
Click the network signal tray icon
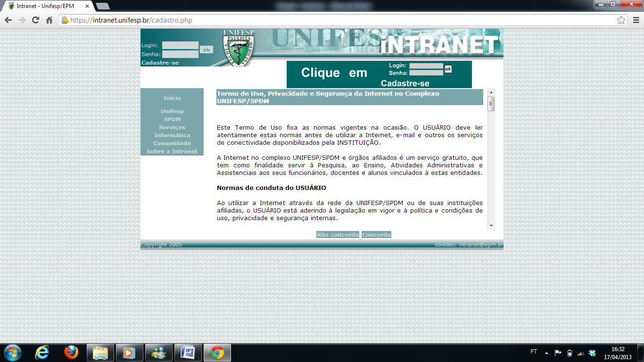click(x=581, y=353)
